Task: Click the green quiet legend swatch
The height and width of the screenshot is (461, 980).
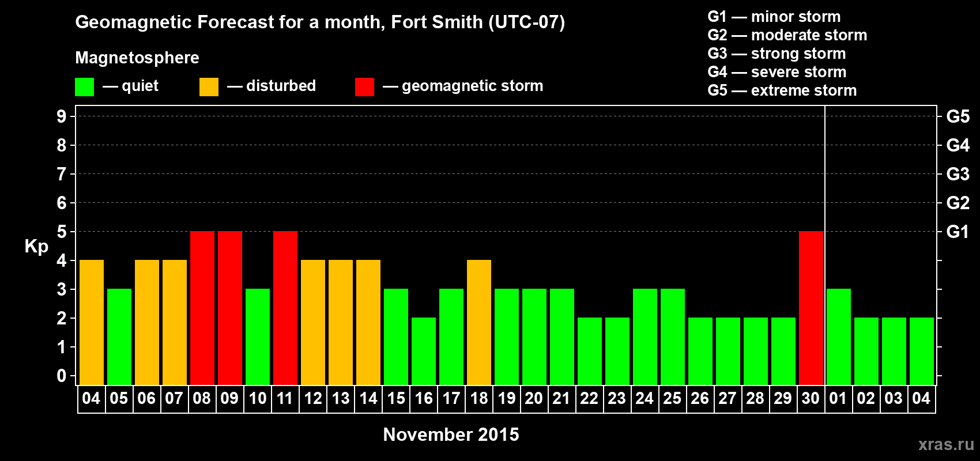Action: (84, 87)
